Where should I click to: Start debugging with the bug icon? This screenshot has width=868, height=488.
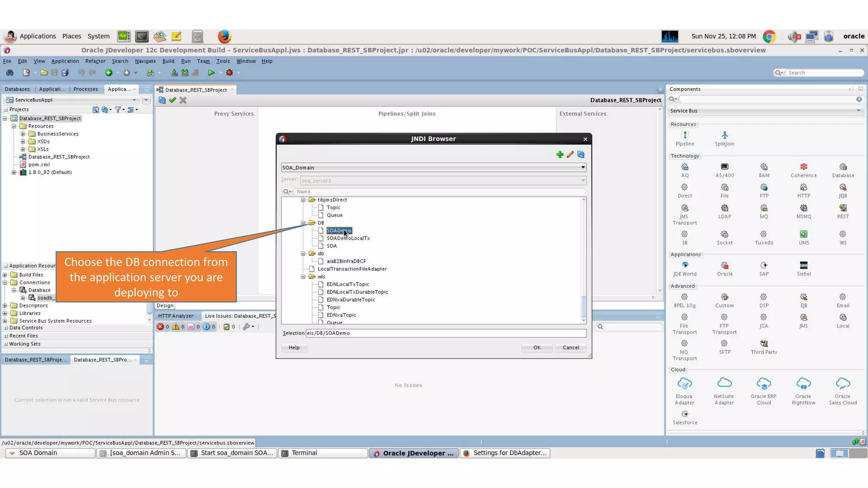pyautogui.click(x=229, y=73)
